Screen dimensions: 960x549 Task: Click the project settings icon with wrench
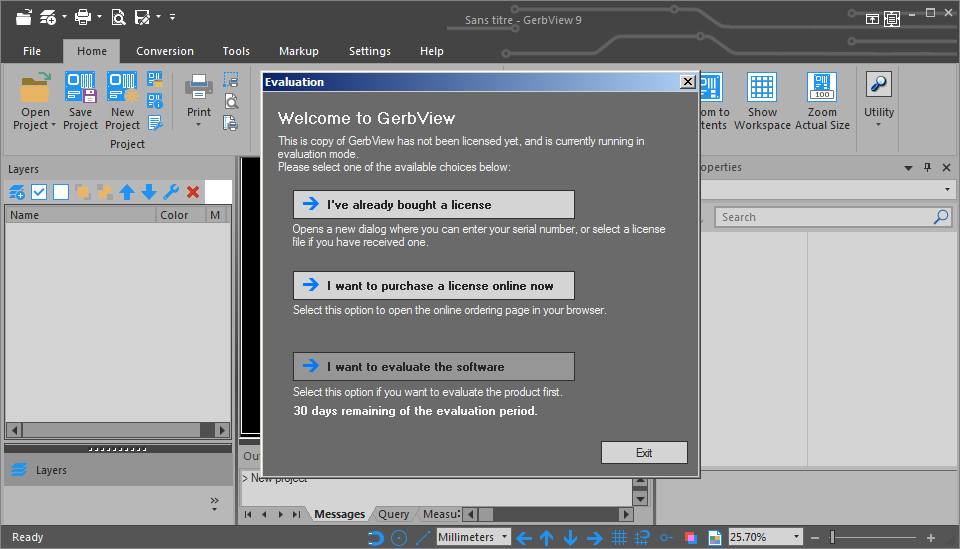[x=155, y=123]
